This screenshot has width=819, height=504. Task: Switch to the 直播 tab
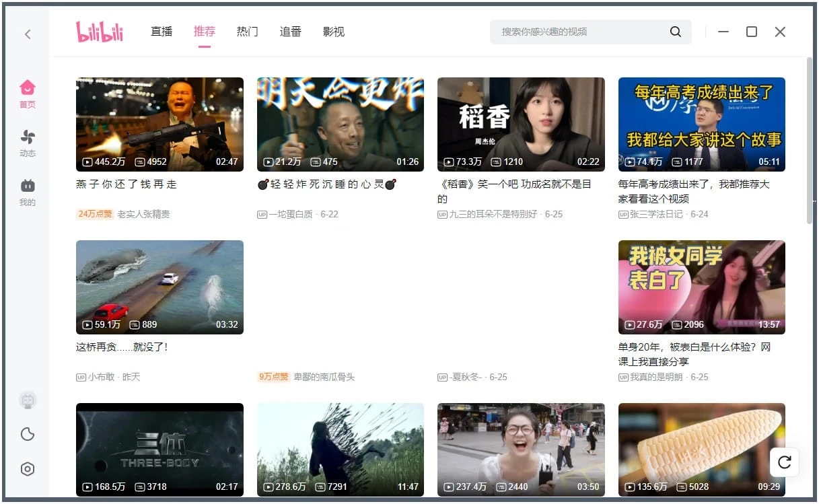(162, 32)
